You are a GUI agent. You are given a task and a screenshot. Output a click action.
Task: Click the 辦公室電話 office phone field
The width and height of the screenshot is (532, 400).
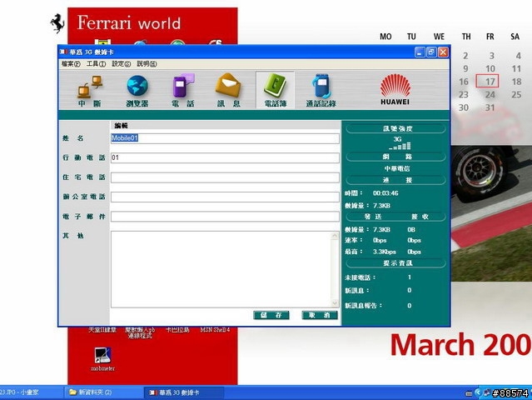[225, 197]
